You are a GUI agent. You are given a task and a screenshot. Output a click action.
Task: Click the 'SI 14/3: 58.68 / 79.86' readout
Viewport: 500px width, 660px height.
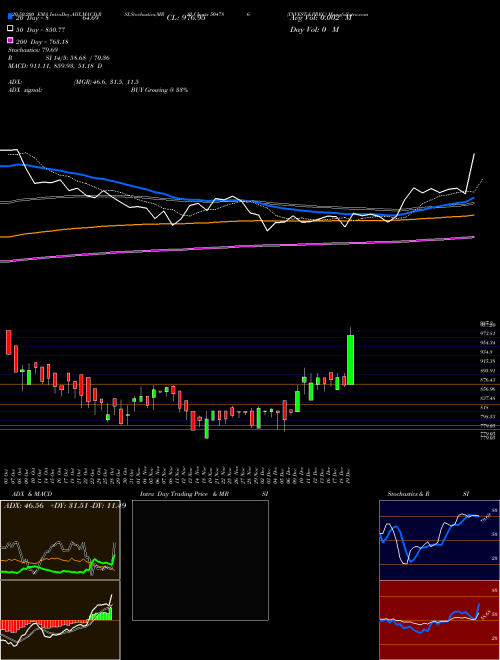pos(75,58)
